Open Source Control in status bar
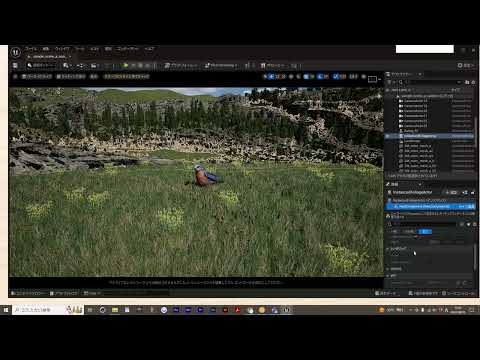 (458, 293)
